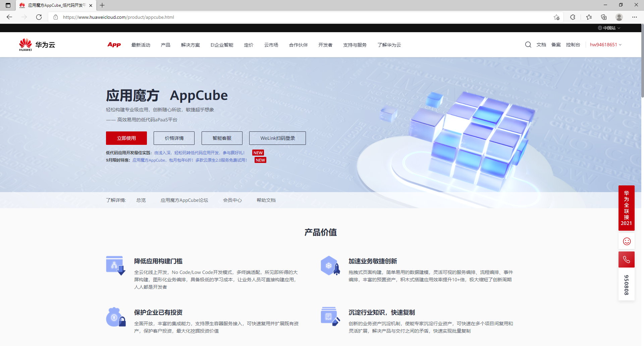
Task: Select the 会员中心 tab
Action: 232,200
